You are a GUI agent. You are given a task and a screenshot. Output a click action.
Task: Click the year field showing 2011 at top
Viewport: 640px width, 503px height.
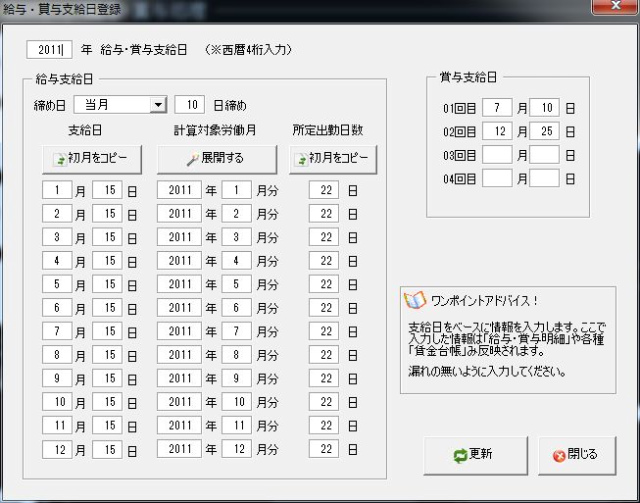[x=49, y=50]
